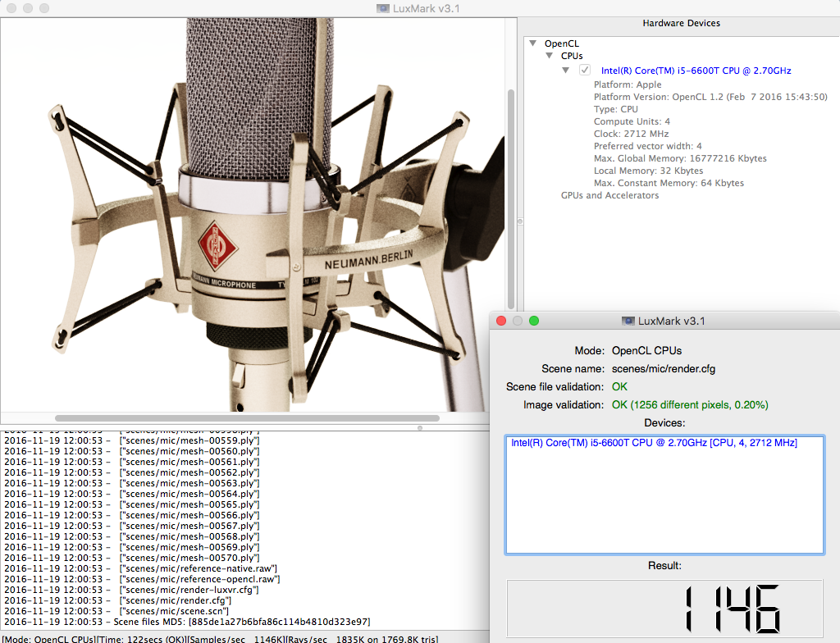Click LuxMark icon in result dialog title
The height and width of the screenshot is (643, 840).
pyautogui.click(x=628, y=321)
